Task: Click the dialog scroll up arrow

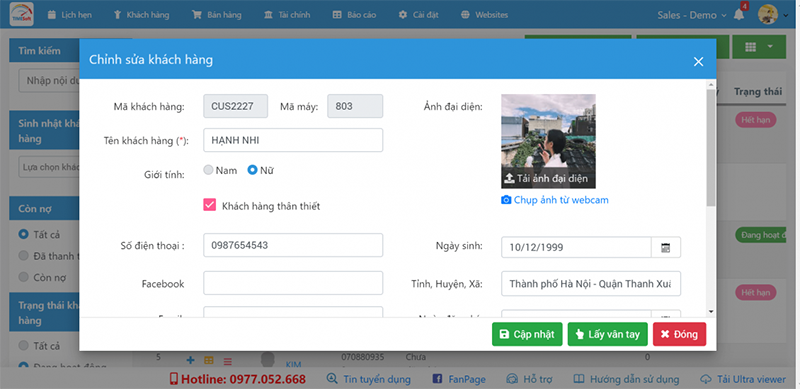Action: click(x=711, y=84)
